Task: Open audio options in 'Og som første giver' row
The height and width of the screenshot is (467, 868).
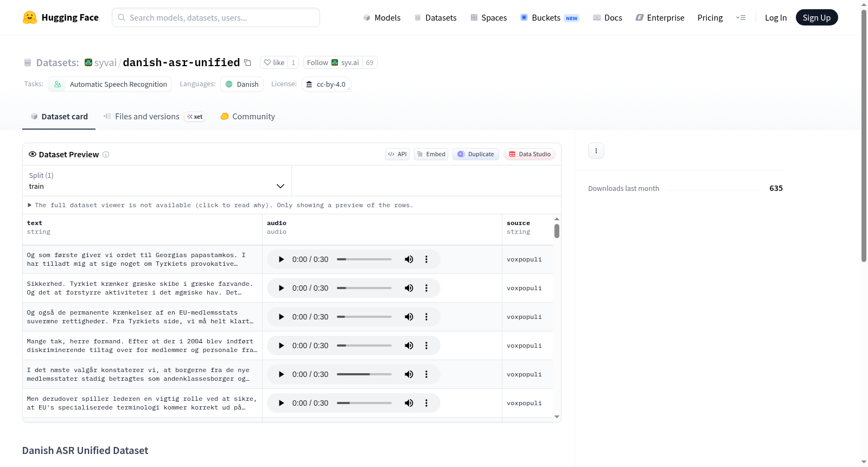Action: point(426,259)
